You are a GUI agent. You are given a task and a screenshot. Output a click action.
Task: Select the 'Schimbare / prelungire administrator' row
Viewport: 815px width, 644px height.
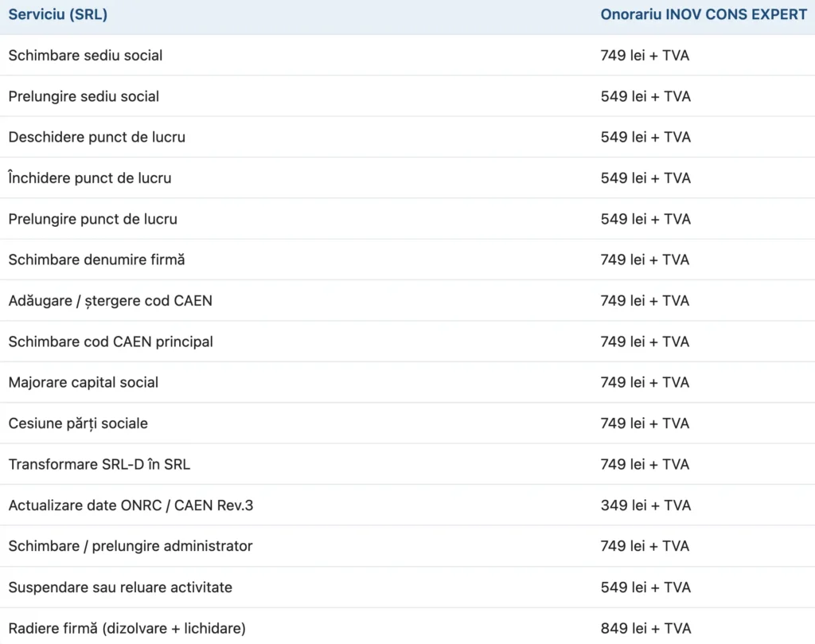[x=130, y=546]
